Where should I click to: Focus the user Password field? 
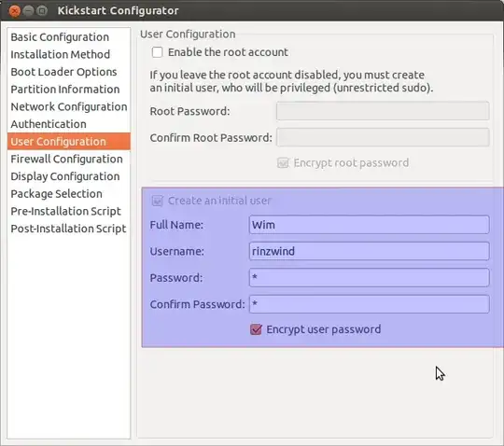(x=369, y=278)
